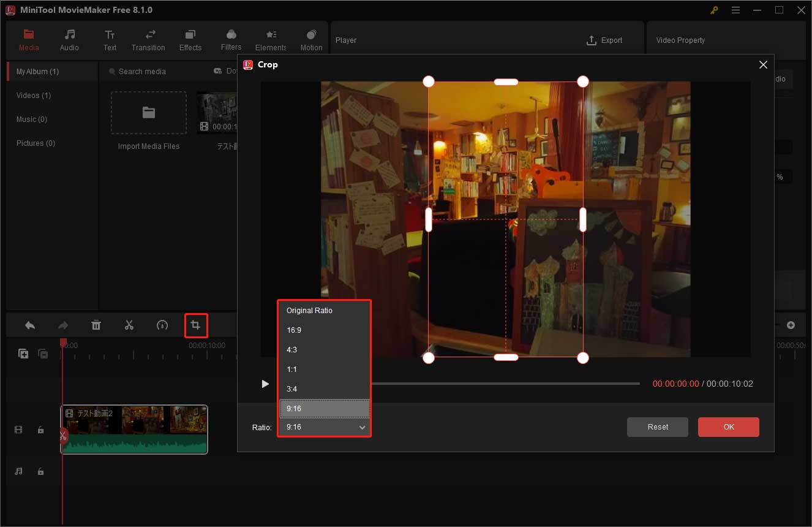
Task: Click the redo arrow icon
Action: [63, 325]
